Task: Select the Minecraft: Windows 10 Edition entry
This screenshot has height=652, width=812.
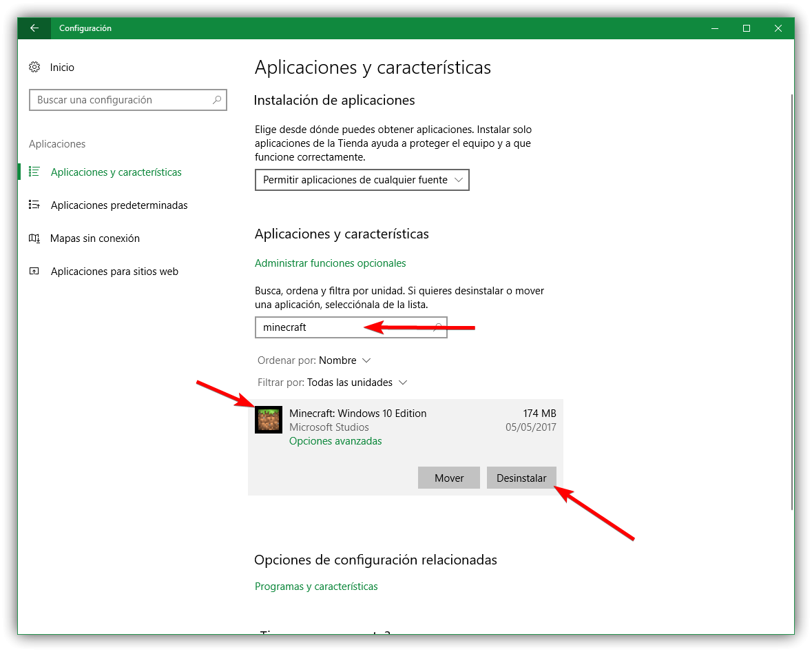Action: [x=406, y=447]
